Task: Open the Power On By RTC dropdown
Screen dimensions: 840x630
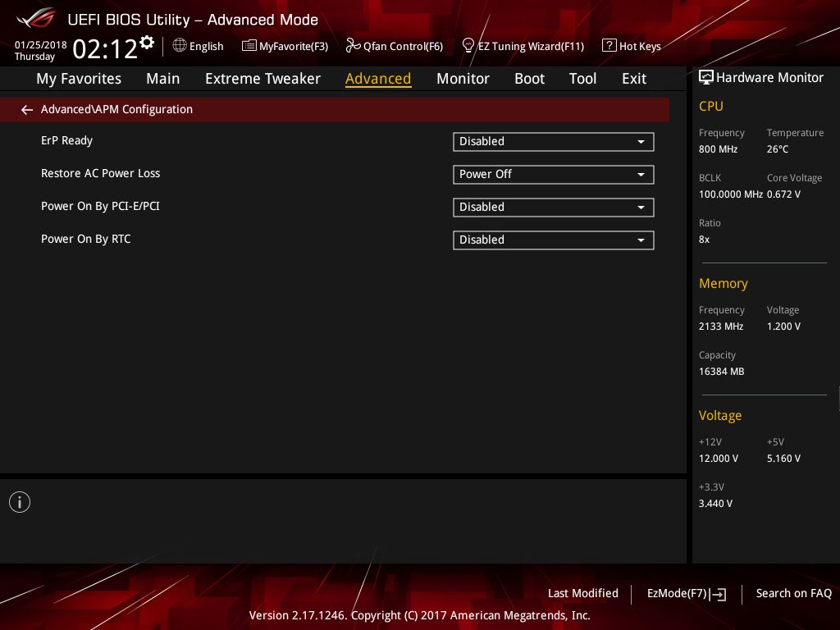Action: click(553, 240)
